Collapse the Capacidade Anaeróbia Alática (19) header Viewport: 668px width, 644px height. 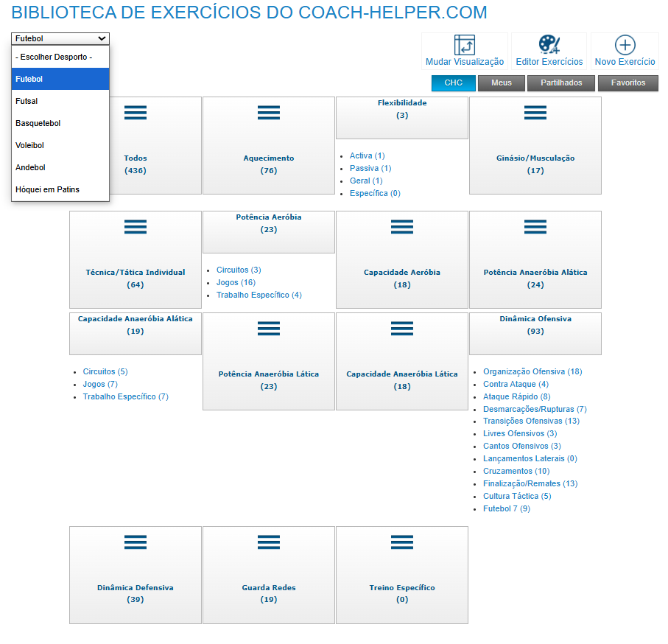(136, 334)
